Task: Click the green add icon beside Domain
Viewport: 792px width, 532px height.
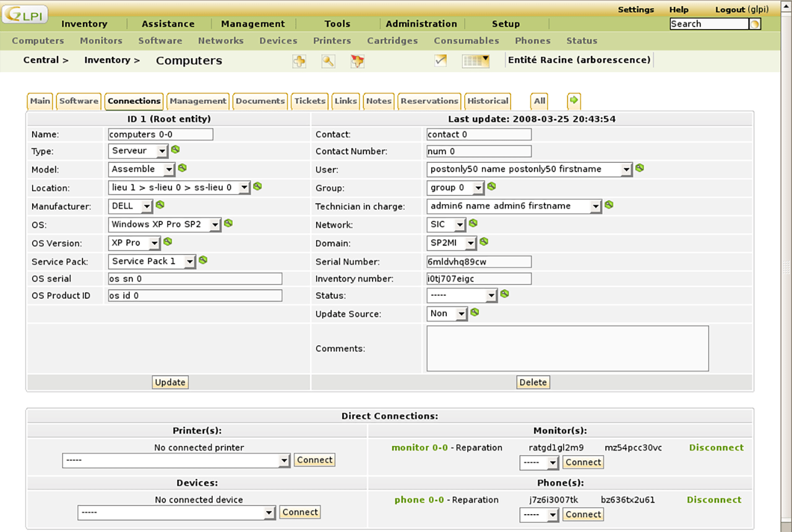Action: (x=484, y=242)
